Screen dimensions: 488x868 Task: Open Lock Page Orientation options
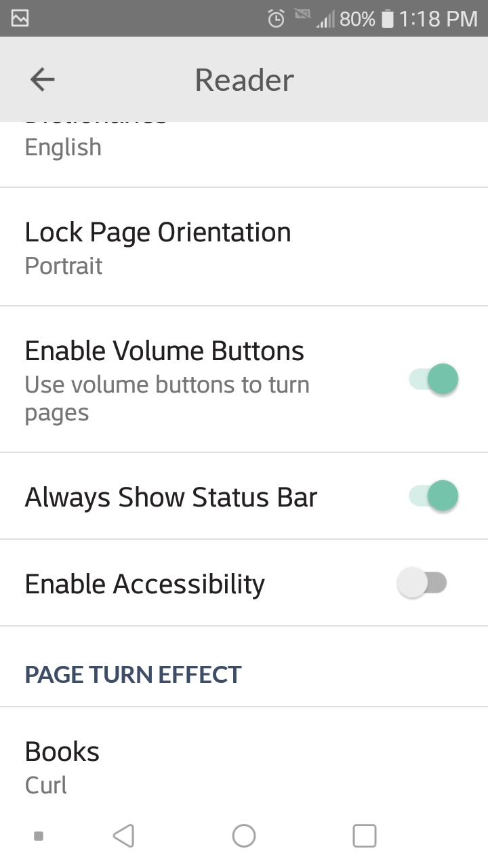click(x=157, y=248)
